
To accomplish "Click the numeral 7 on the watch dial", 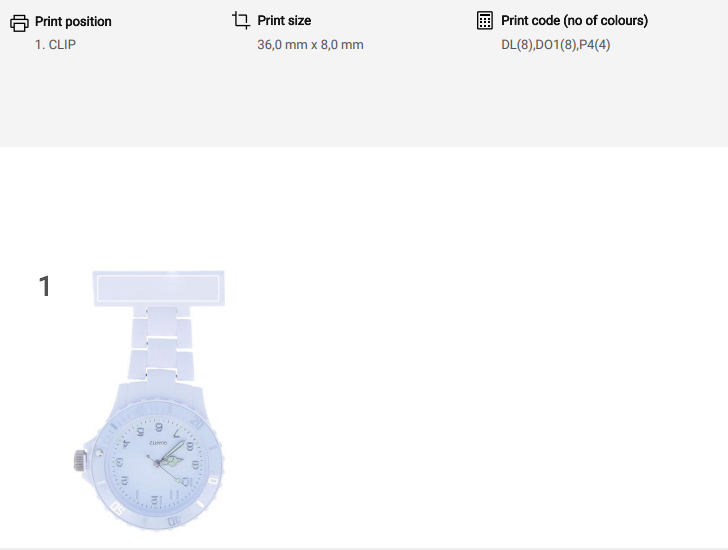I will [x=177, y=435].
